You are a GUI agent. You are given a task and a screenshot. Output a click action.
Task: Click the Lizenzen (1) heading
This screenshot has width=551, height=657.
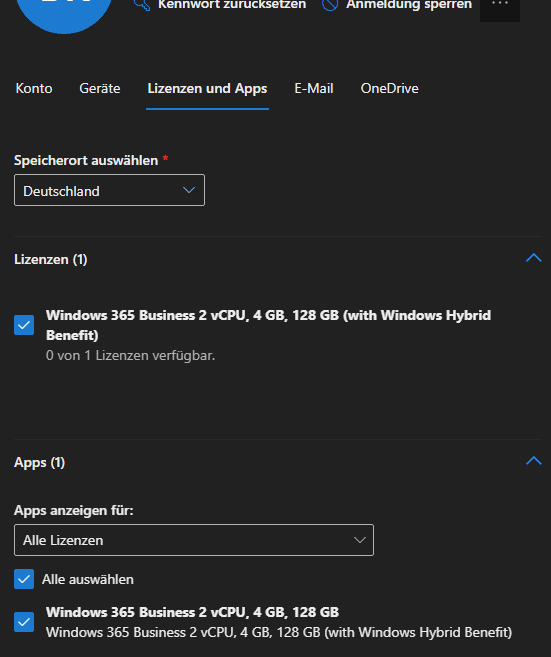tap(51, 259)
